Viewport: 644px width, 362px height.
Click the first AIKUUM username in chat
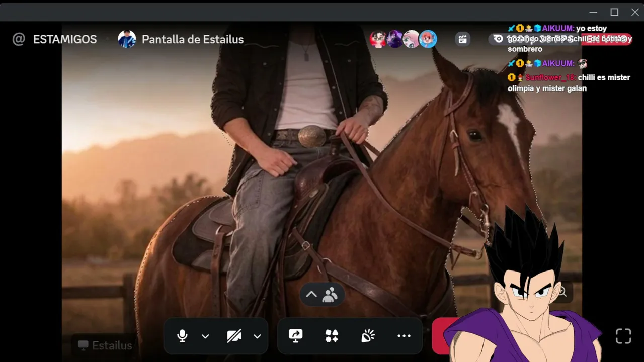(558, 28)
